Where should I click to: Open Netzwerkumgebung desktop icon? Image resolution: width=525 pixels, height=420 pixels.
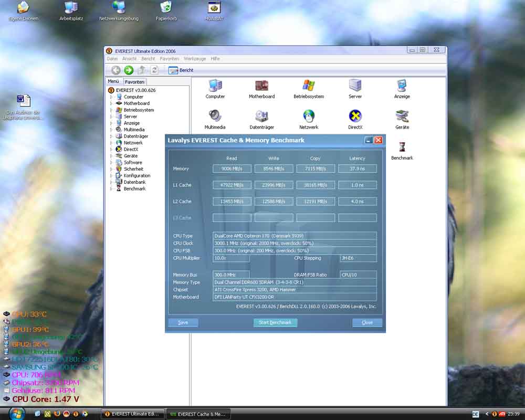pyautogui.click(x=119, y=11)
